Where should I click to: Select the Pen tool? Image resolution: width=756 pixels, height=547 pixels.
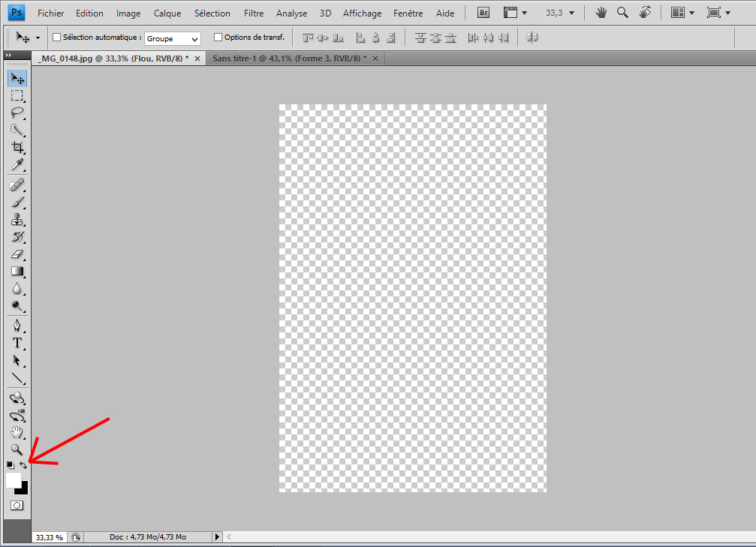pos(17,326)
